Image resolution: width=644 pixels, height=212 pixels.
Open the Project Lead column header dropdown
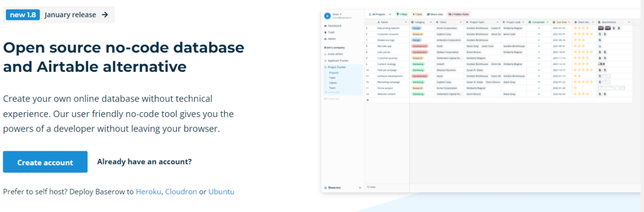pos(523,22)
